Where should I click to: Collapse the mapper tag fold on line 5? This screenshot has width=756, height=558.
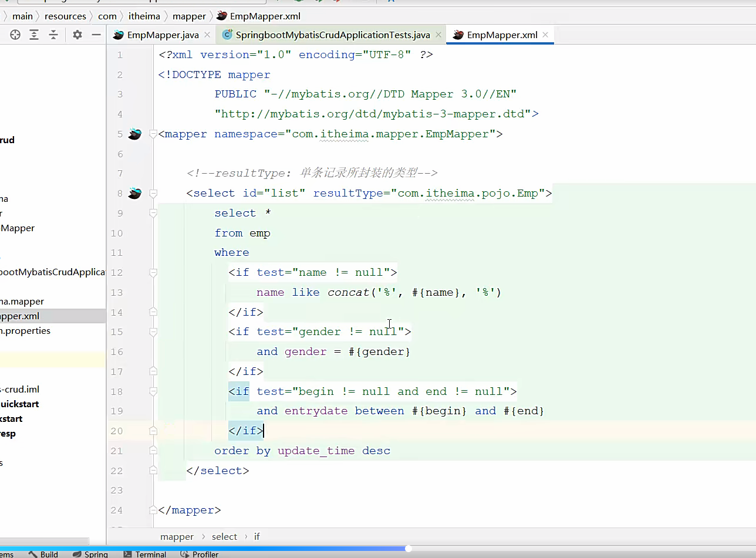153,134
